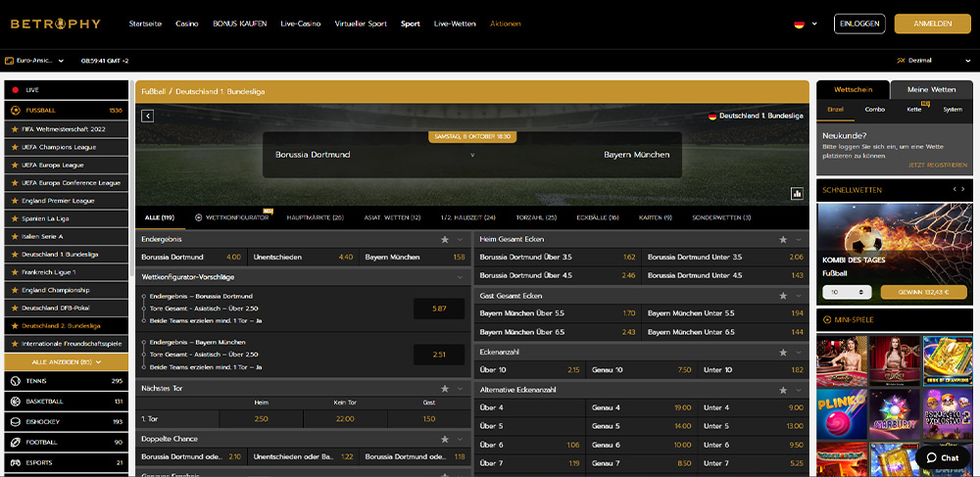
Task: Collapse Wettkonfigurator-Vorschläge section
Action: [460, 276]
